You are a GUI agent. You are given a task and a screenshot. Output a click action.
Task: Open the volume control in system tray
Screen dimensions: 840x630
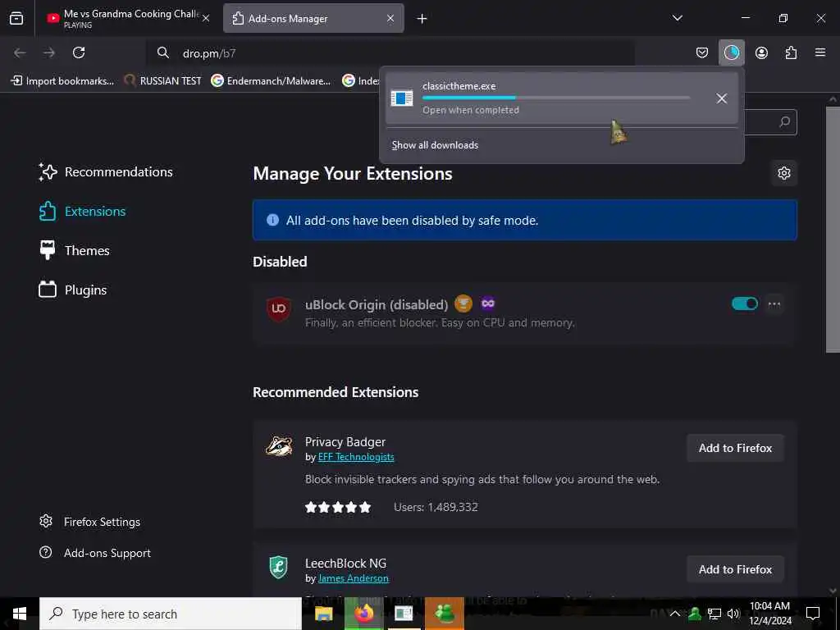(733, 614)
